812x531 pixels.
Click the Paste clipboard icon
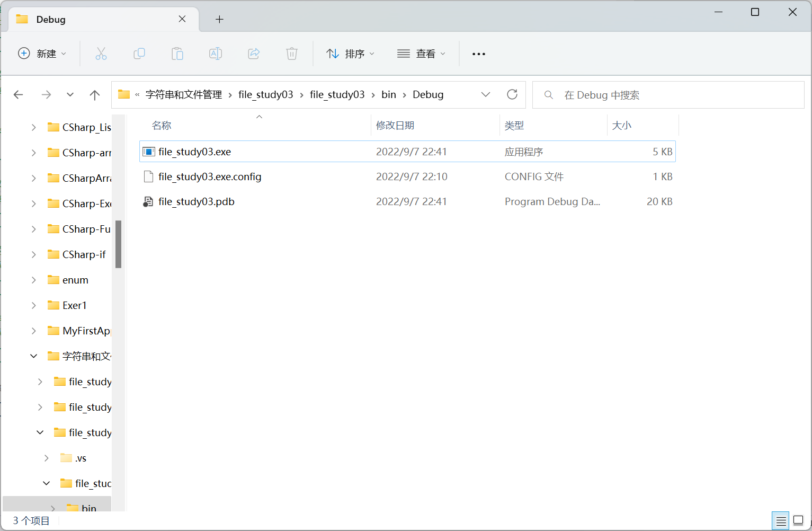[x=177, y=54]
